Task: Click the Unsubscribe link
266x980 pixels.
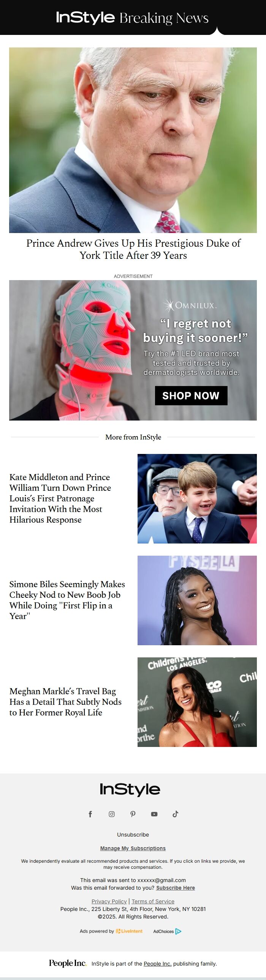Action: 133,835
